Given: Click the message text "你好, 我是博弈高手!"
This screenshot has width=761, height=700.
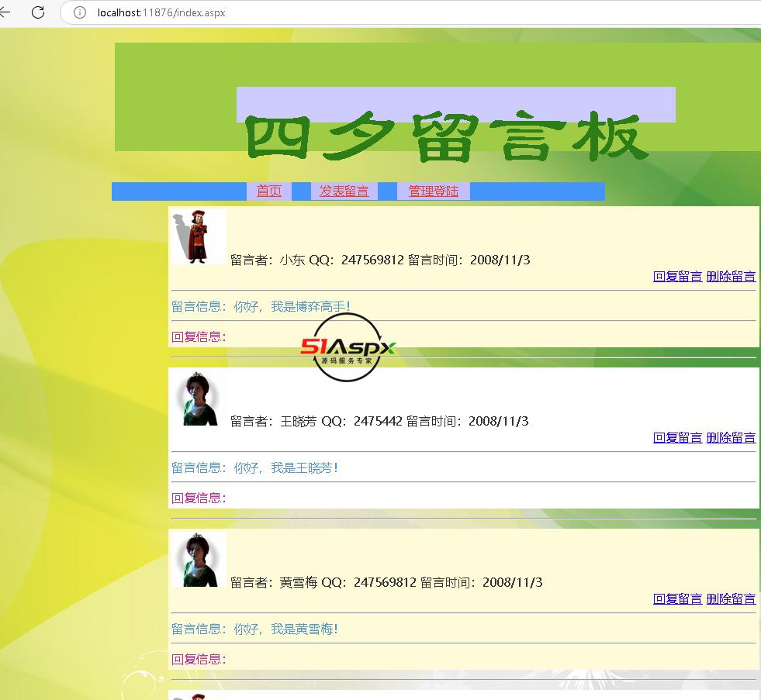Looking at the screenshot, I should click(x=292, y=306).
